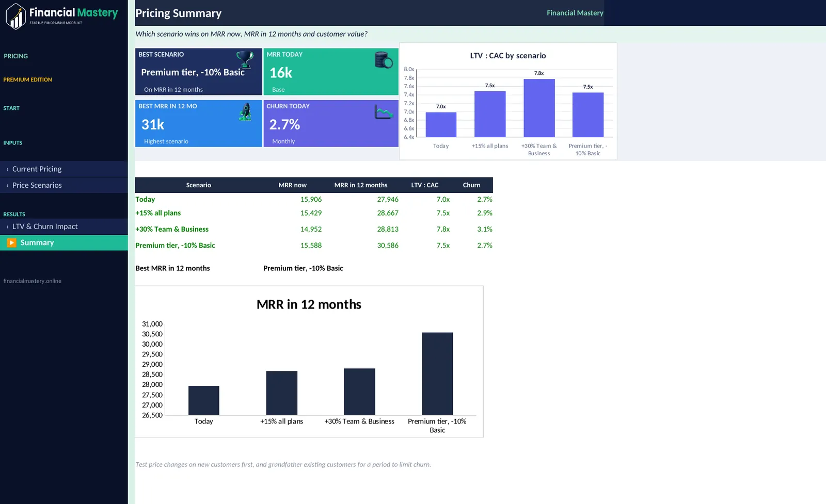Expand the Current Pricing chevron

tap(7, 169)
